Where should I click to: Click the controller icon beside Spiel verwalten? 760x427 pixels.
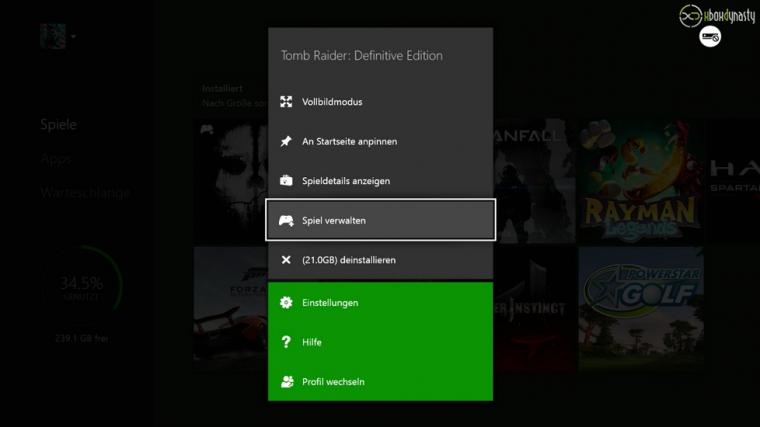(x=286, y=221)
